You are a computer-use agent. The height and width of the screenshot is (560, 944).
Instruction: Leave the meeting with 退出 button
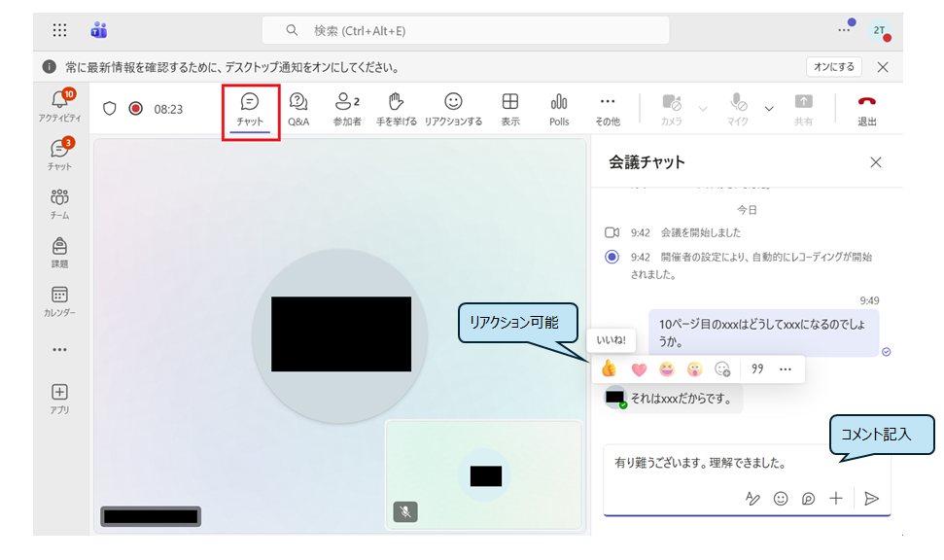(x=867, y=109)
